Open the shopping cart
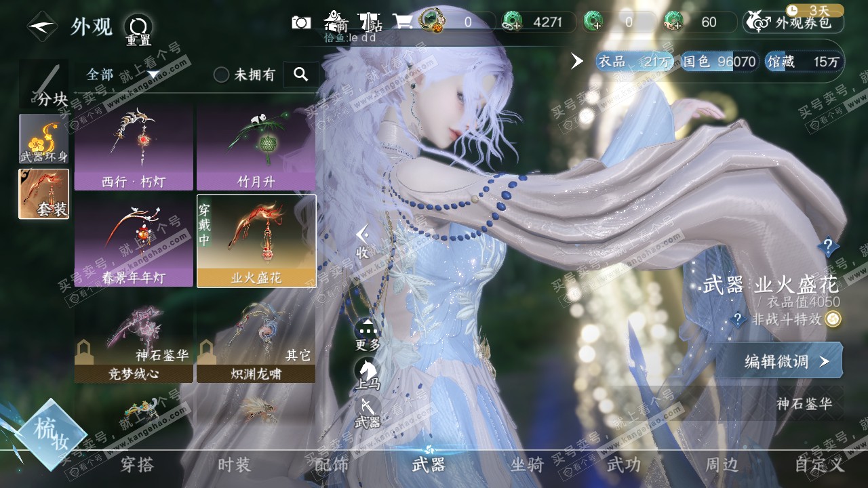Image resolution: width=868 pixels, height=488 pixels. [403, 22]
